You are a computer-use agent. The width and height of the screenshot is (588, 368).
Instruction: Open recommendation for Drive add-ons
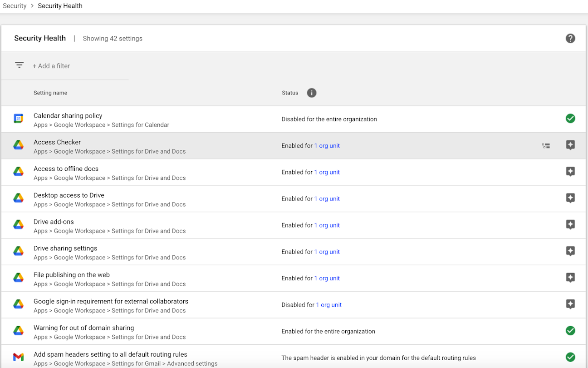pos(570,225)
